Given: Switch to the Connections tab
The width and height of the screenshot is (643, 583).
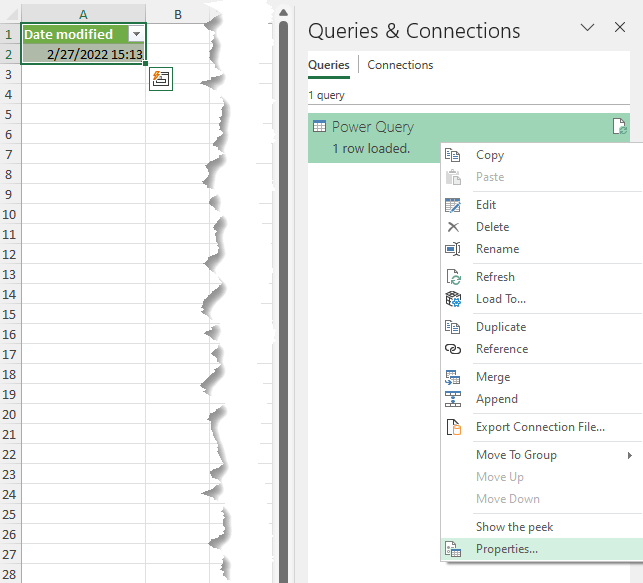Looking at the screenshot, I should 400,65.
